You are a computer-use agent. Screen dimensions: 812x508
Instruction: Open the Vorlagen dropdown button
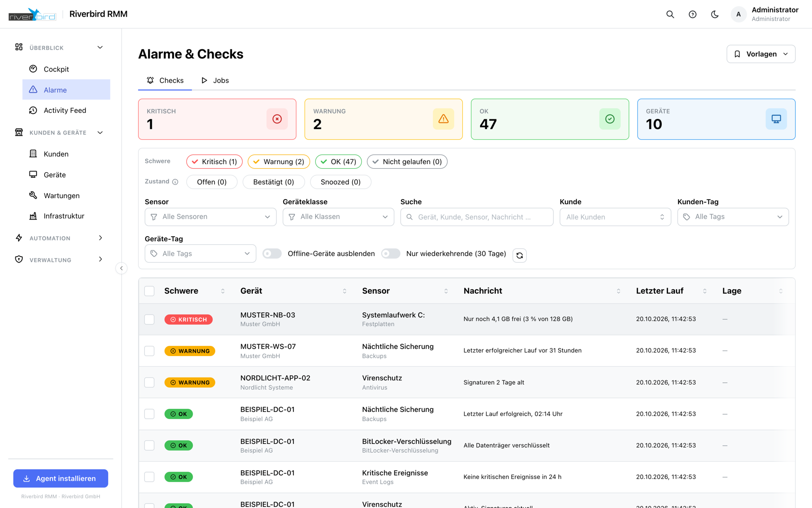click(761, 54)
